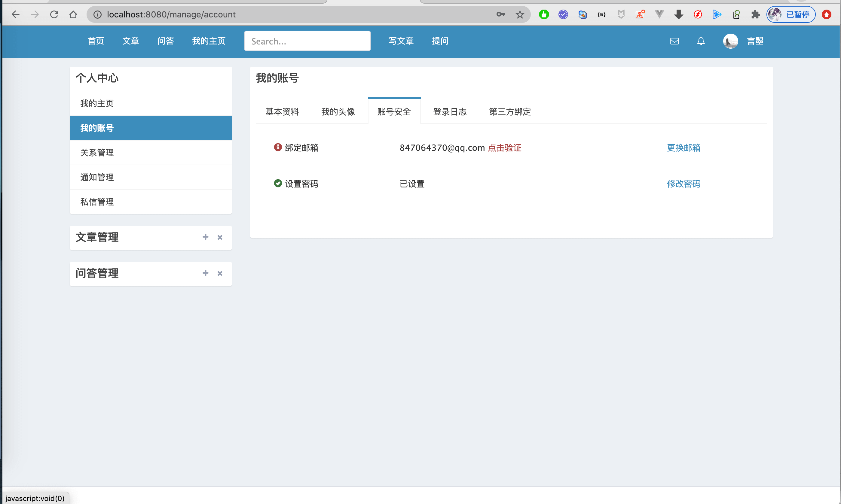Open the mail envelope icon in navbar
This screenshot has height=504, width=841.
[674, 41]
